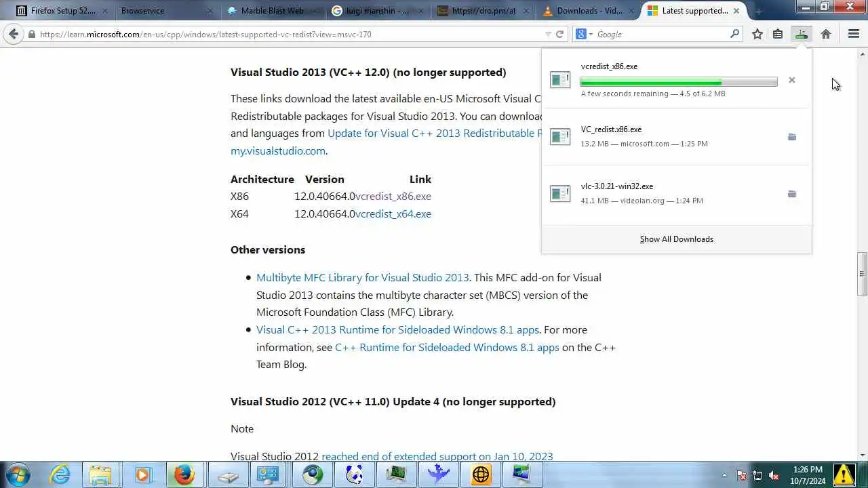Close the Browservice tab
The image size is (868, 488).
[210, 11]
